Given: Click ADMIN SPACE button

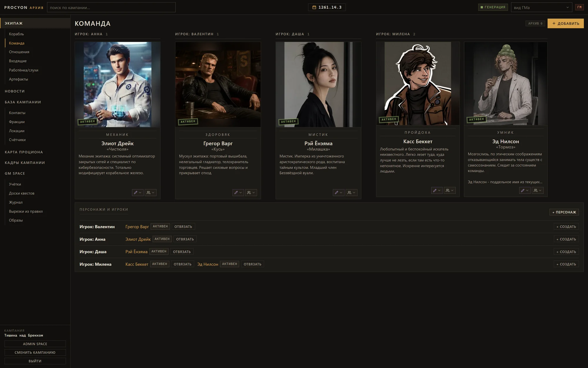Looking at the screenshot, I should pos(35,344).
